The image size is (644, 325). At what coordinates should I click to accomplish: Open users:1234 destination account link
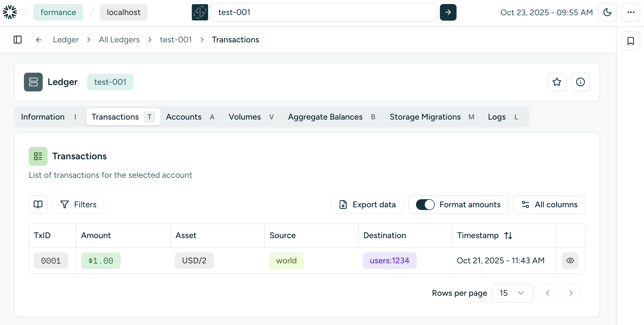[x=389, y=261]
